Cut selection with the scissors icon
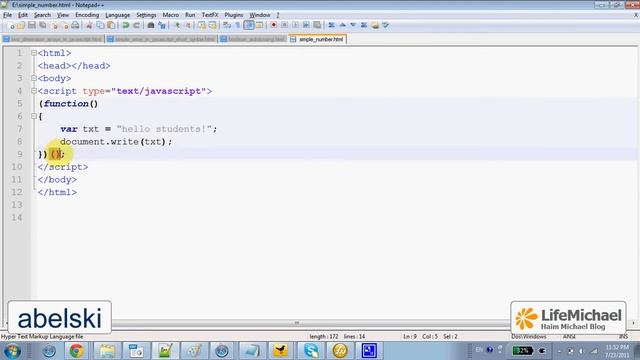This screenshot has height=360, width=640. (x=89, y=25)
